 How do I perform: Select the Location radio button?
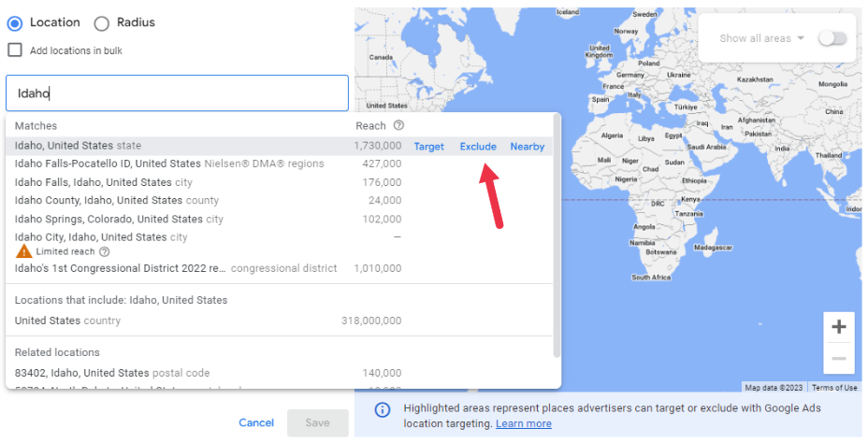tap(15, 23)
